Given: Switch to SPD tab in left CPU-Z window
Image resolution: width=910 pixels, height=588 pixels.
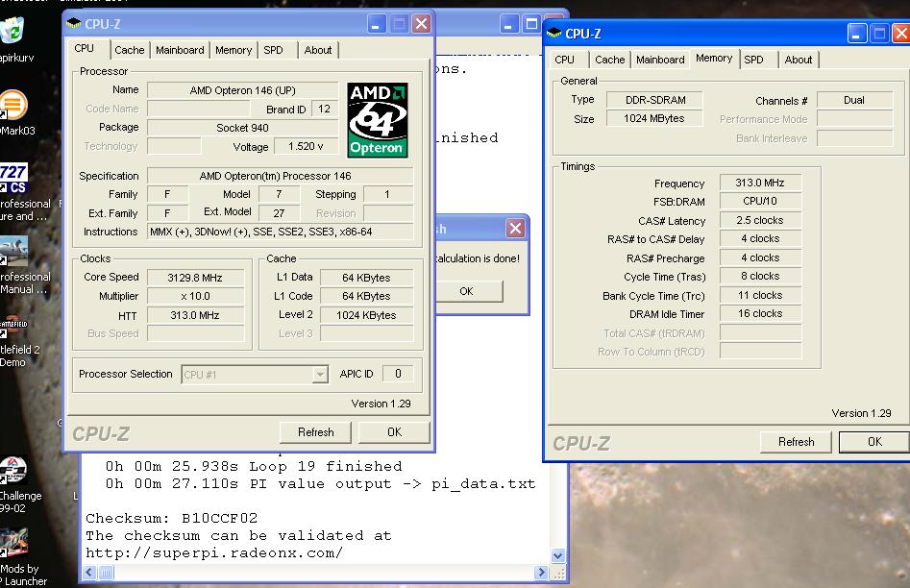Looking at the screenshot, I should [x=273, y=50].
